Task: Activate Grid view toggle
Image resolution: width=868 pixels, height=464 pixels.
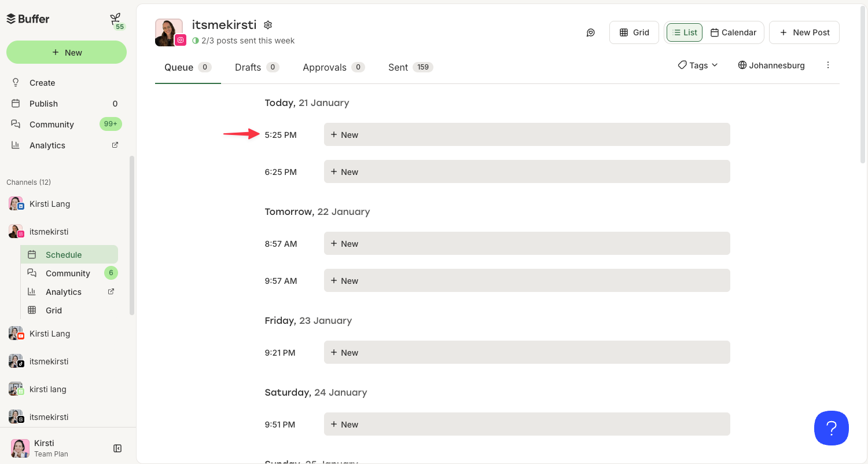Action: (x=634, y=32)
